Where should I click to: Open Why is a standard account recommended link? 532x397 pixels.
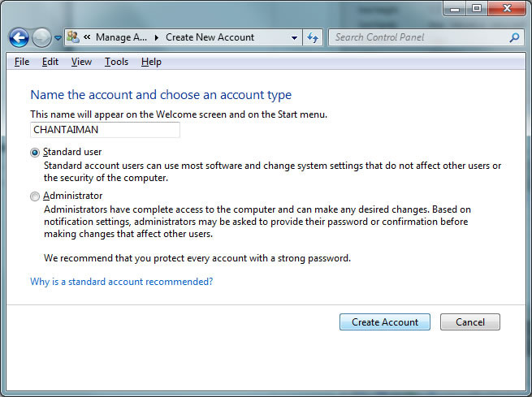122,282
